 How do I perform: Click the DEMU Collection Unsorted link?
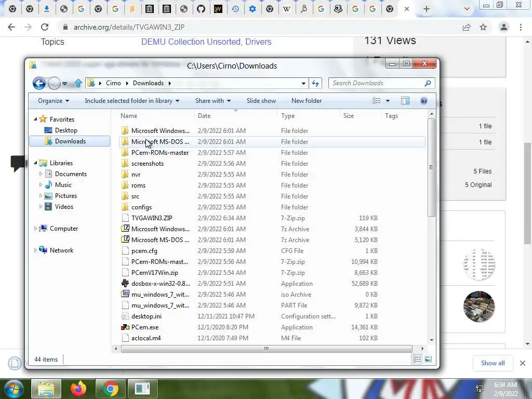[190, 42]
